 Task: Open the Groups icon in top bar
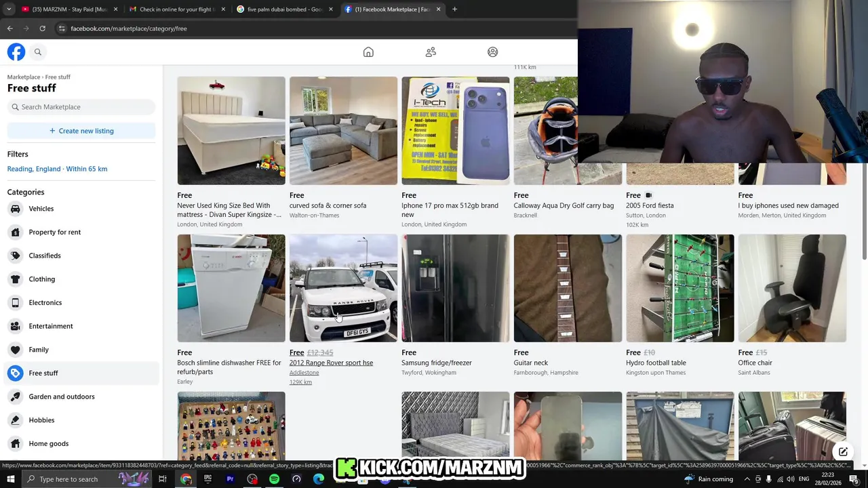click(x=493, y=52)
